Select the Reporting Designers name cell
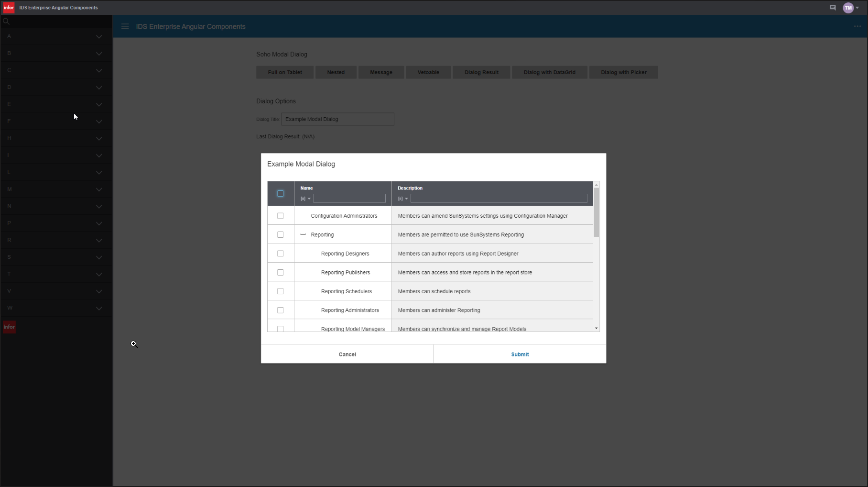 click(343, 254)
